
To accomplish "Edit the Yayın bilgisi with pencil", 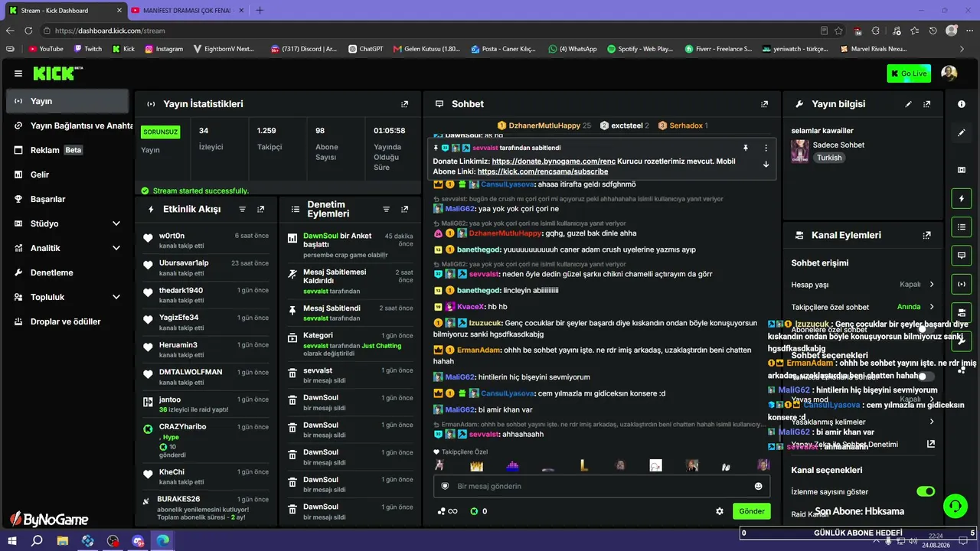I will coord(909,104).
